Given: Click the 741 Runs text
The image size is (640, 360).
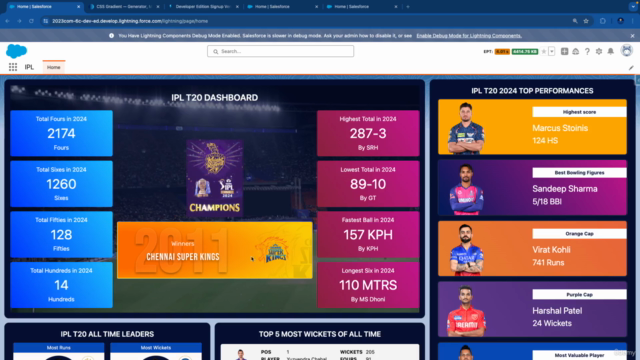Looking at the screenshot, I should point(548,262).
